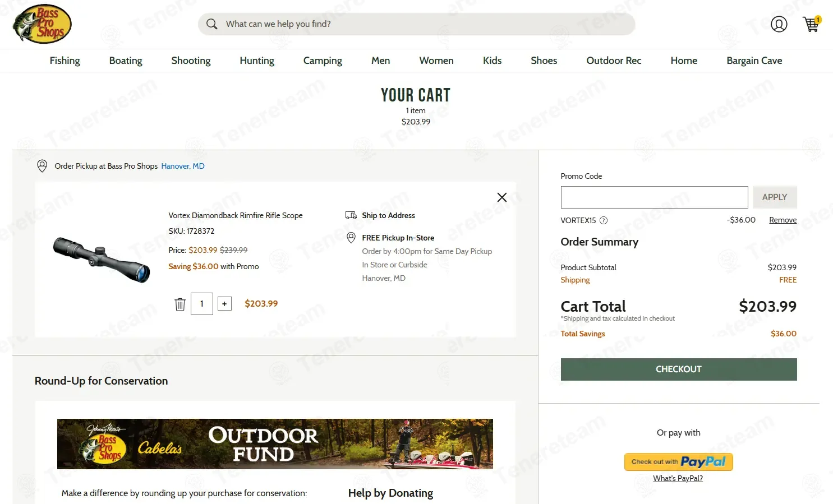Click the trash can delete icon

[180, 304]
